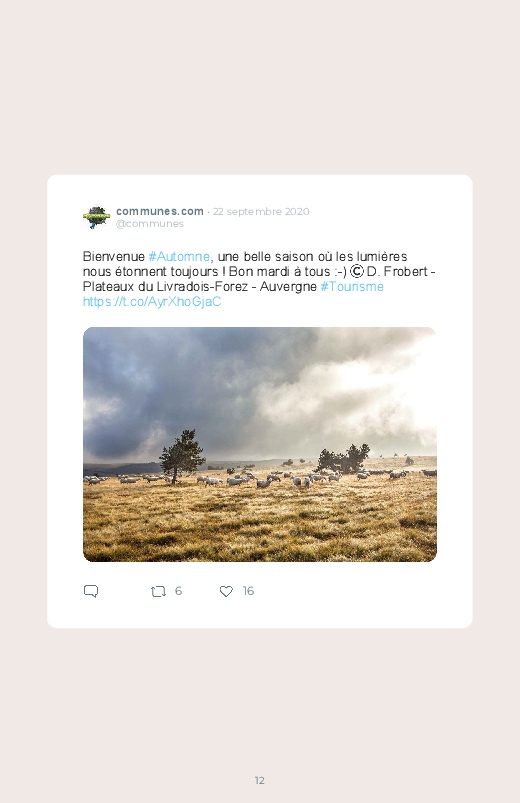Click the 22 septembre 2020 date

(x=261, y=212)
